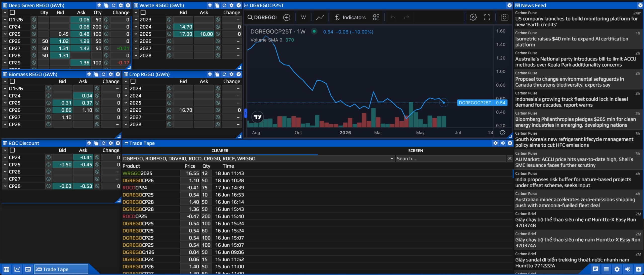
Task: Click in Trade Tape search field
Action: coord(451,158)
